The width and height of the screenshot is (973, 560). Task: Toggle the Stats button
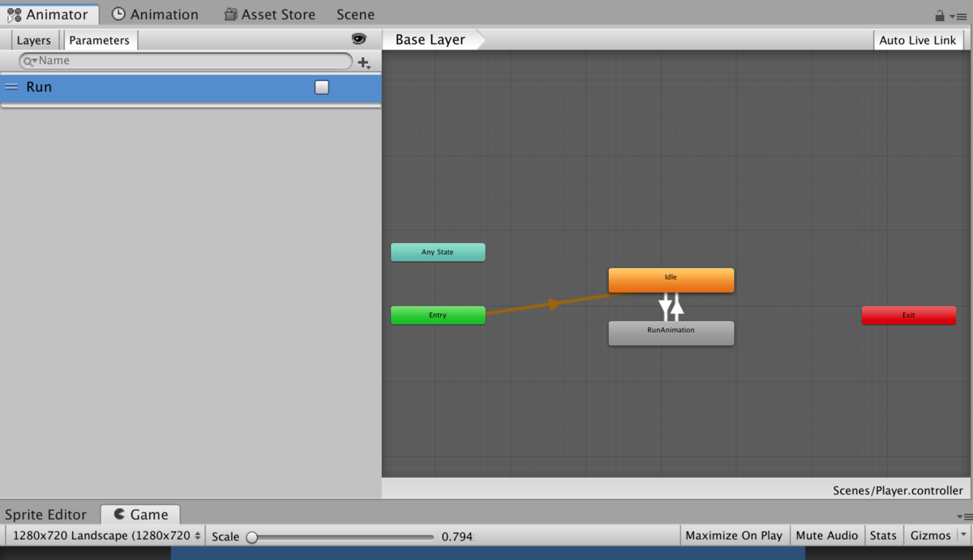pos(883,536)
